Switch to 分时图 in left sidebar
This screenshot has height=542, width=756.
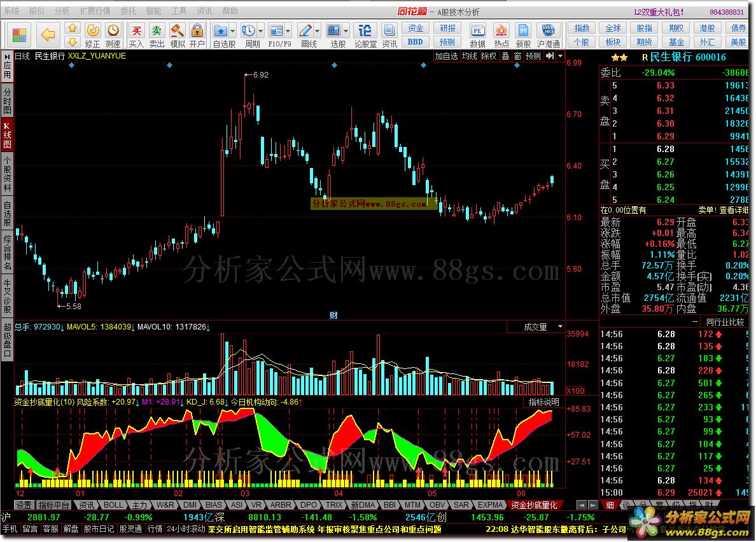pos(7,101)
